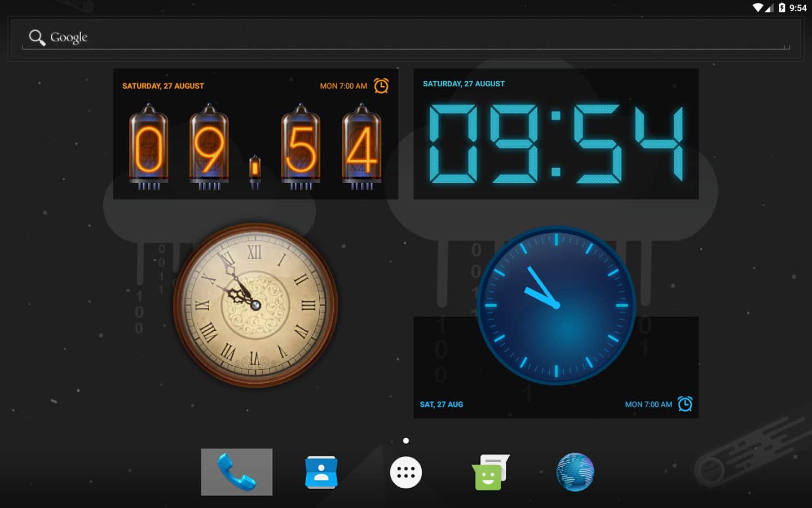Screen dimensions: 812x508
Task: Click the Google search bar field
Action: pos(406,38)
